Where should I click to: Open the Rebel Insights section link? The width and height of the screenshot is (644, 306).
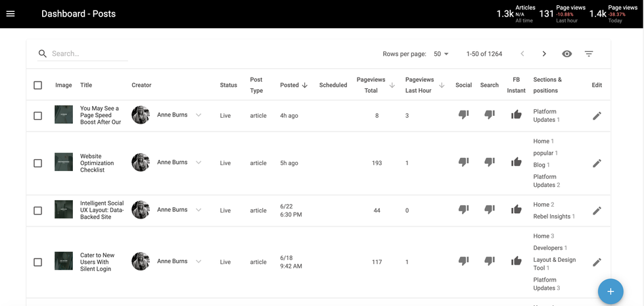click(552, 217)
